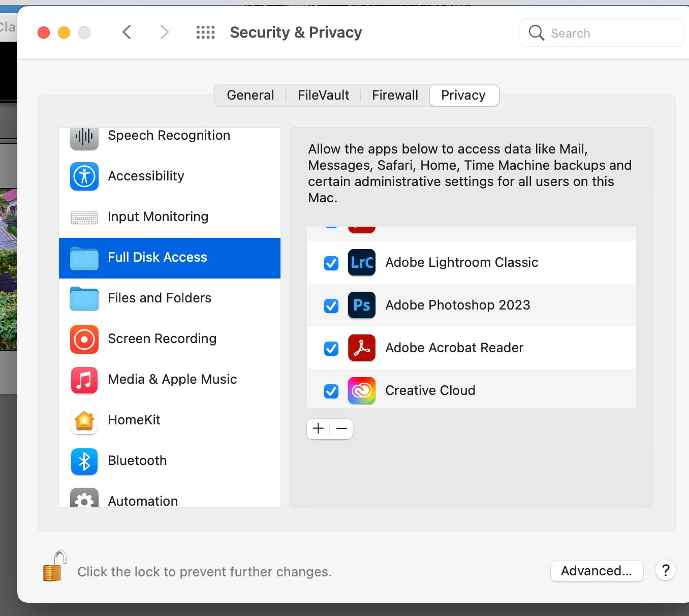Click the Media & Apple Music icon
Viewport: 689px width, 616px height.
pos(84,380)
